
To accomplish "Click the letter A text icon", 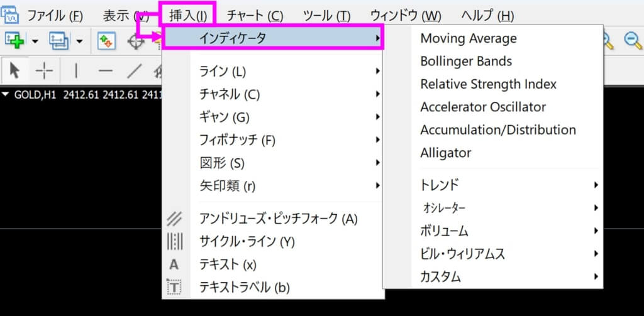I will pyautogui.click(x=174, y=264).
